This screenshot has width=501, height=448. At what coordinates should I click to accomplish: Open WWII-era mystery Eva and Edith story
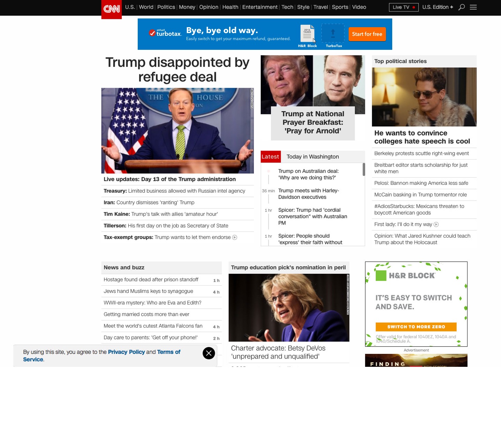pyautogui.click(x=152, y=303)
